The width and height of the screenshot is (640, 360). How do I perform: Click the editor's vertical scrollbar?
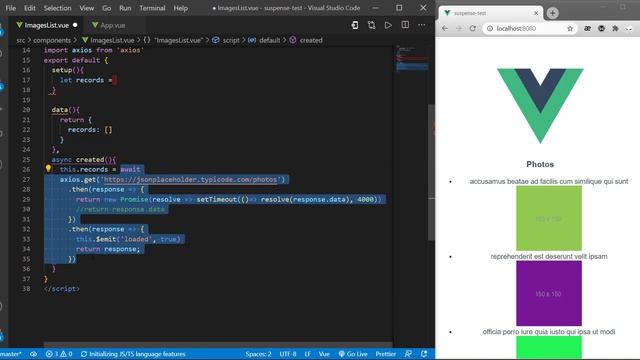point(431,171)
